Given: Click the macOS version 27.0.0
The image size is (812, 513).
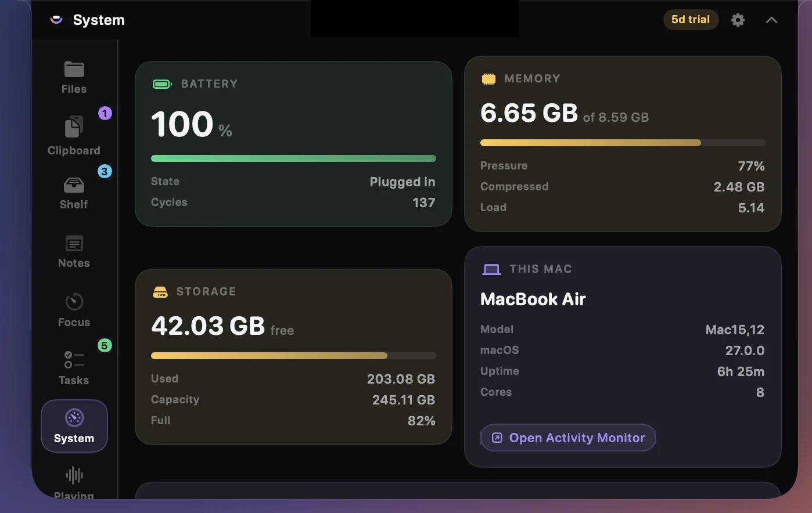Looking at the screenshot, I should [x=745, y=351].
